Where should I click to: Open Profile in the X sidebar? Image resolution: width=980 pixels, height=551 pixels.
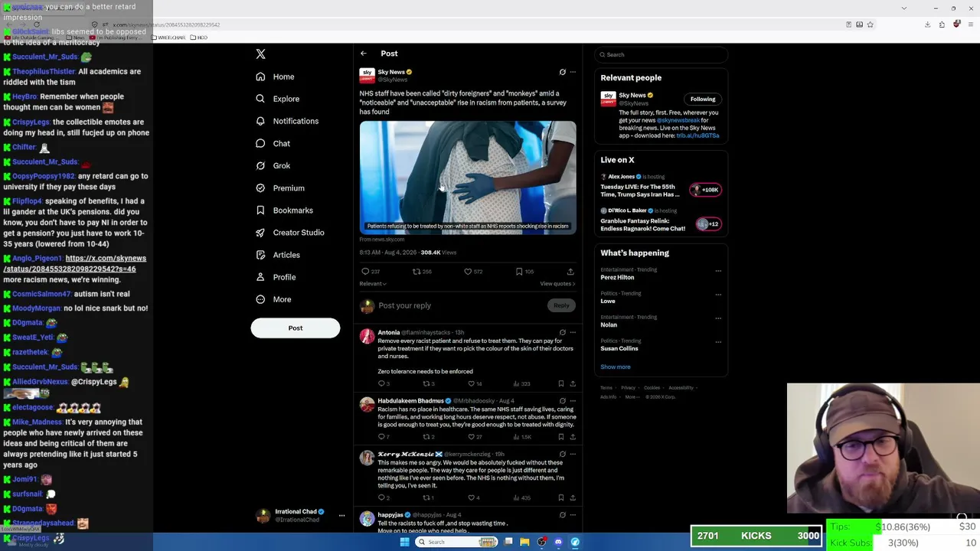click(x=276, y=277)
